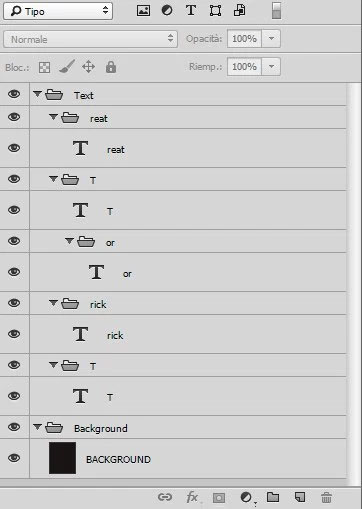Toggle visibility of rick text layer
Image resolution: width=362 pixels, height=509 pixels.
click(x=14, y=334)
